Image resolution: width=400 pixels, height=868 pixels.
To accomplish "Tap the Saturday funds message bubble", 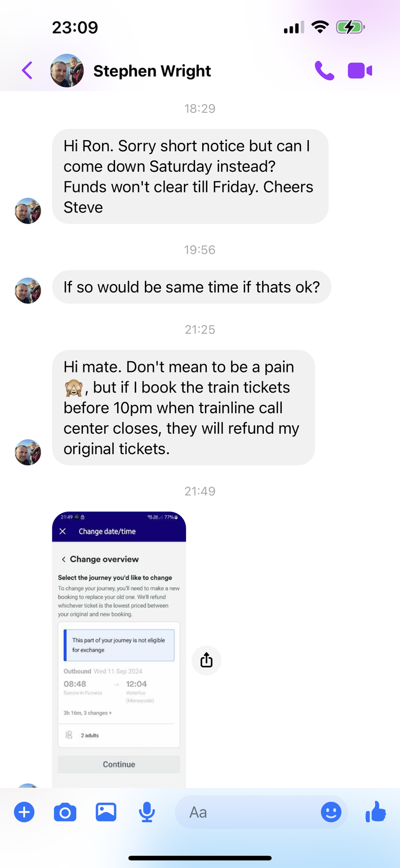I will 190,176.
